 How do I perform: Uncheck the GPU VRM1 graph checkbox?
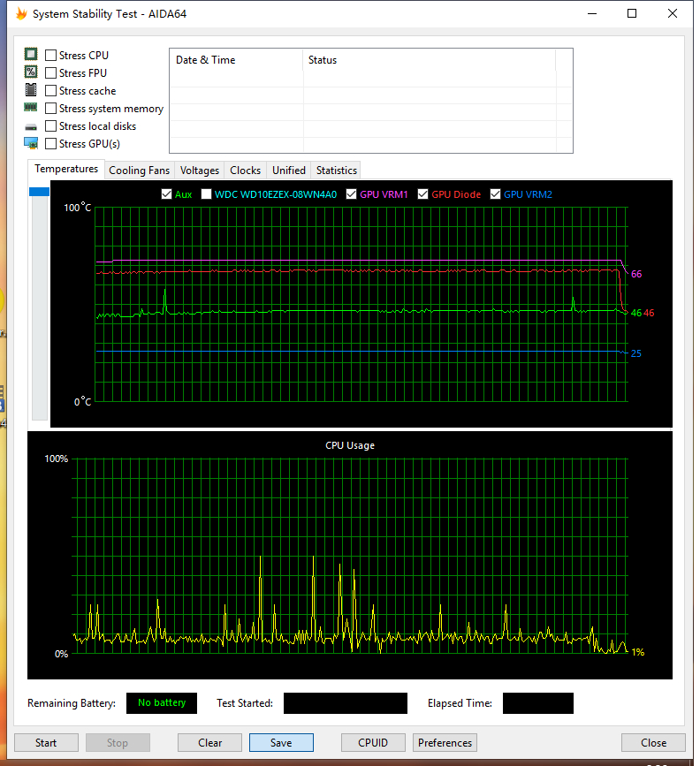[351, 194]
